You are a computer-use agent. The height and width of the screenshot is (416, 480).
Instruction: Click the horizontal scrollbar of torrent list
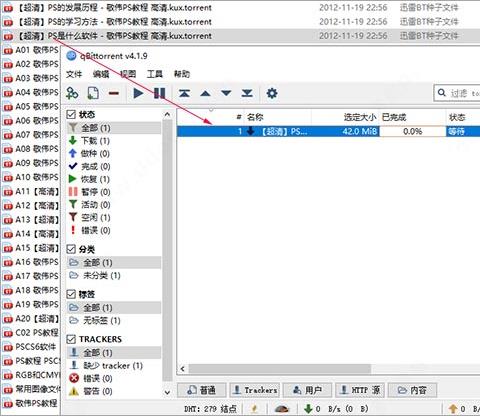pos(280,369)
